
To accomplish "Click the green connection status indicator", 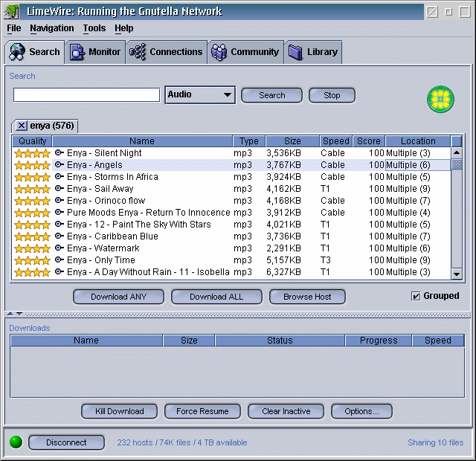I will point(16,442).
